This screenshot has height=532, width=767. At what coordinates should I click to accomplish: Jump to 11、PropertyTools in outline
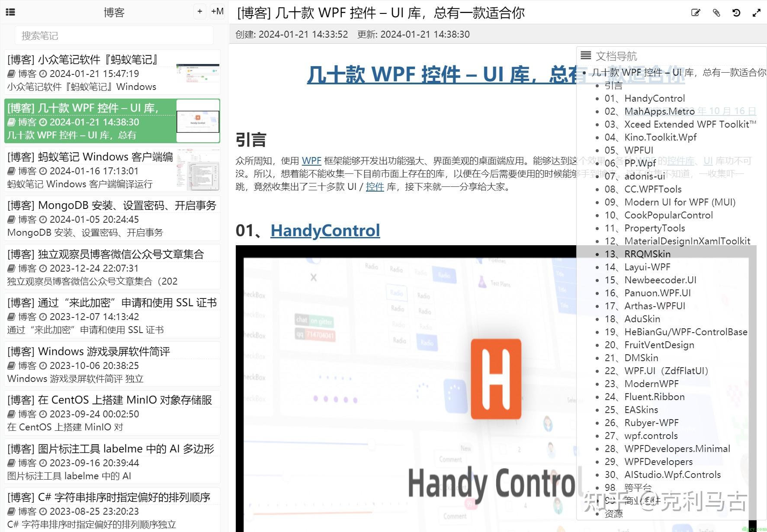click(645, 228)
